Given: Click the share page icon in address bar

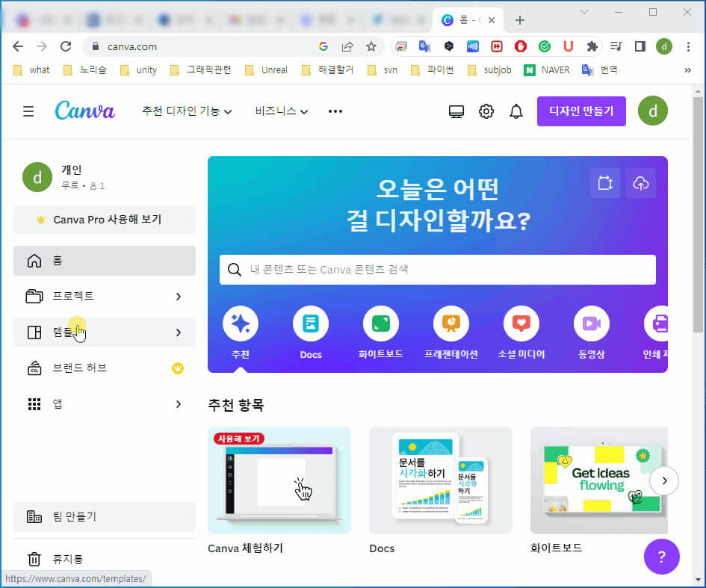Looking at the screenshot, I should click(x=347, y=46).
